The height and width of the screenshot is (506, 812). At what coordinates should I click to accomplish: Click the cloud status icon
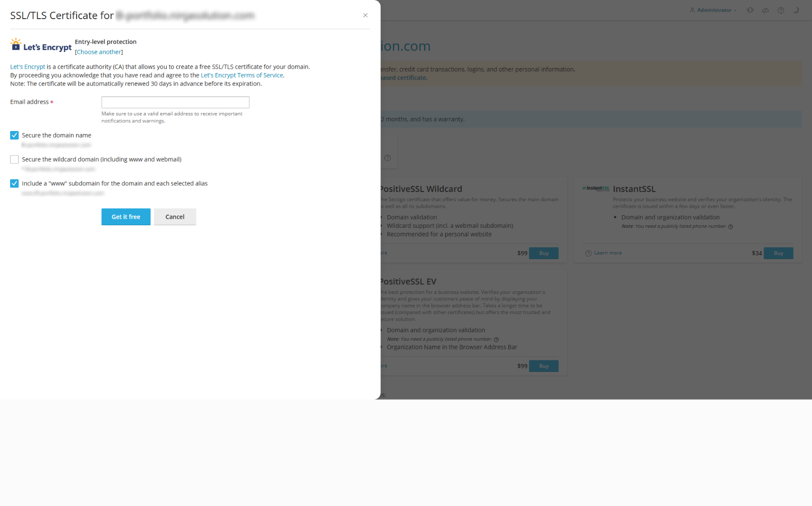click(765, 10)
